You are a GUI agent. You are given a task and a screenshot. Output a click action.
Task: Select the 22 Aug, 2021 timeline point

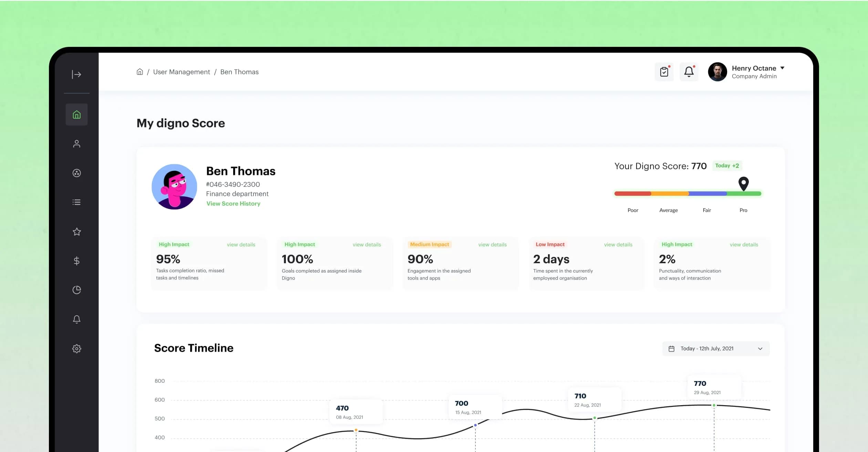coord(595,418)
